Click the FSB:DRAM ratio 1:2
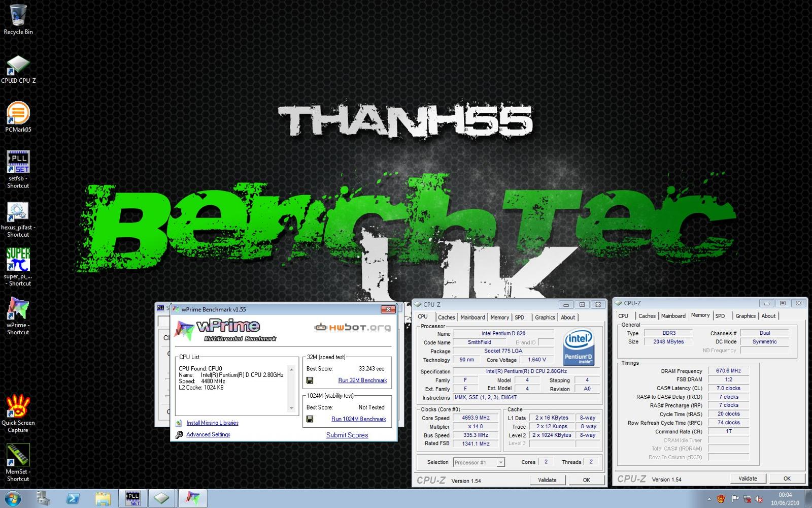The width and height of the screenshot is (812, 508). tap(728, 379)
